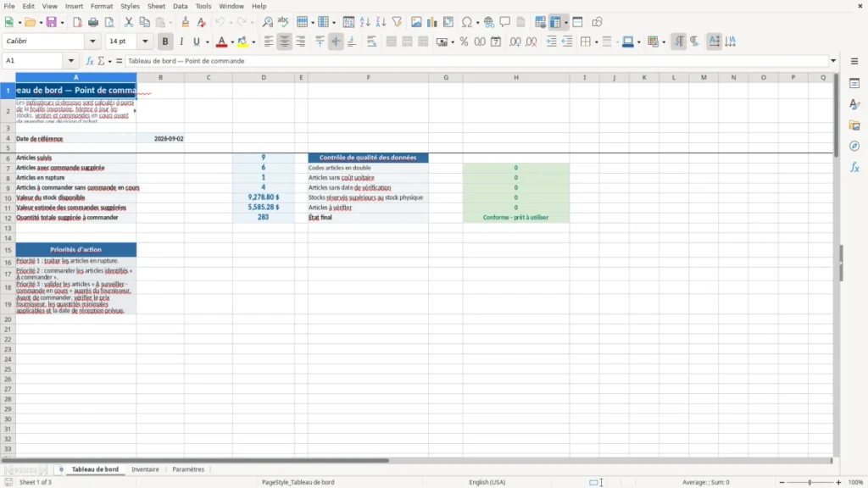Click the Save document icon

pyautogui.click(x=52, y=22)
